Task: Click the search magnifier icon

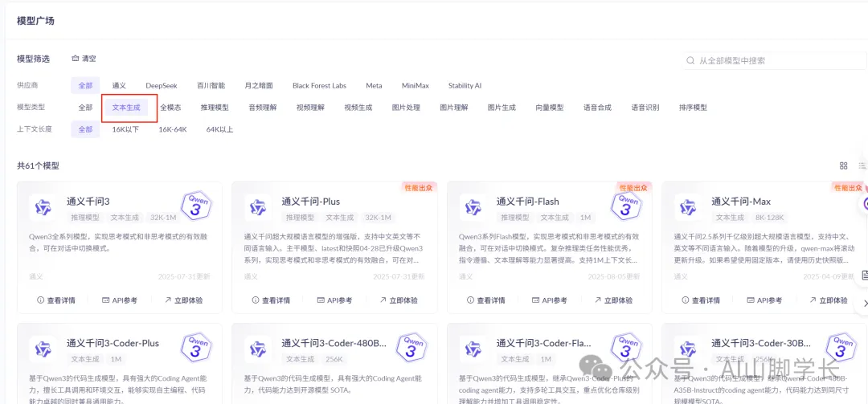Action: [690, 60]
